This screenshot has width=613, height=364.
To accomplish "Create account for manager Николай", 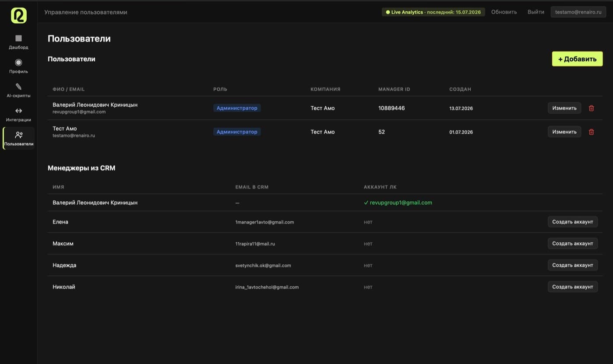I will click(x=572, y=287).
